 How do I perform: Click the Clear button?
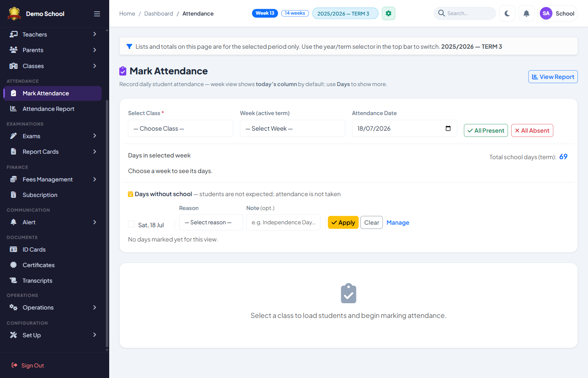[372, 223]
